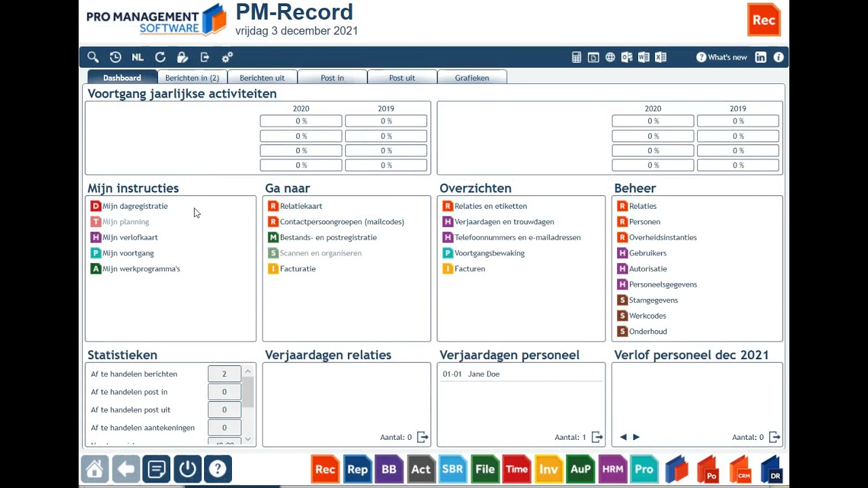Switch to the Berichten in (2) tab
The width and height of the screenshot is (868, 488).
[x=192, y=78]
